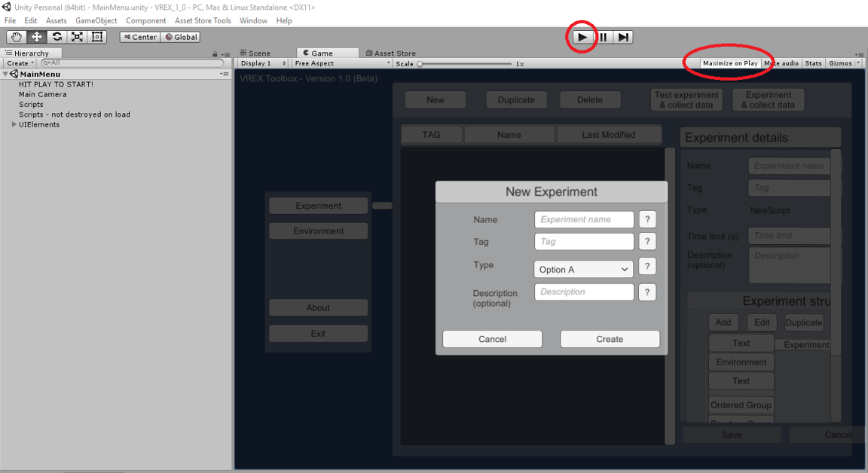Viewport: 868px width, 473px height.
Task: Click the Duplicate button in top bar
Action: 516,100
